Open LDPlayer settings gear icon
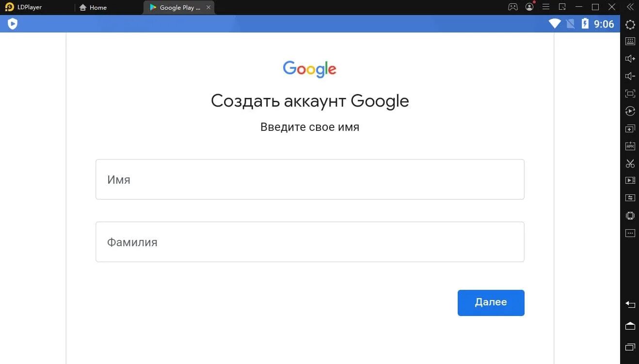 (630, 24)
